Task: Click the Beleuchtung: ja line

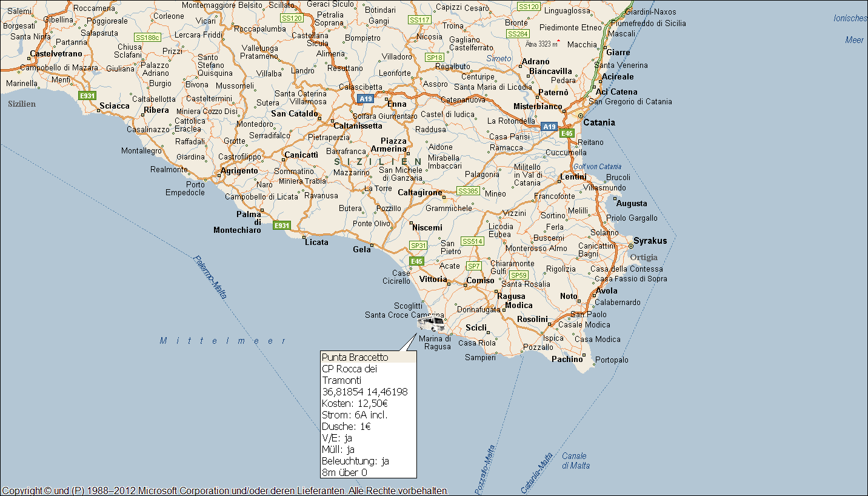Action: click(x=355, y=461)
